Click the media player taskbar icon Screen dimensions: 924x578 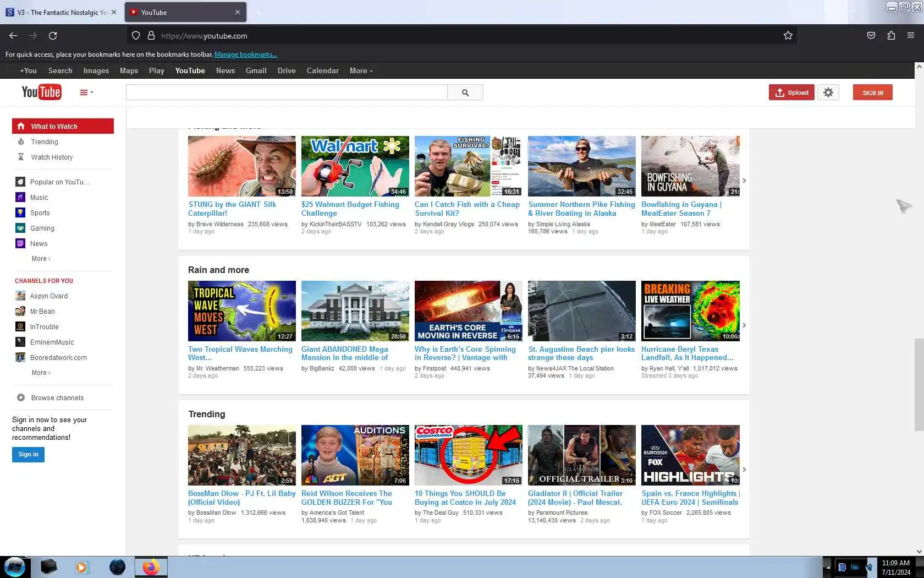click(81, 567)
